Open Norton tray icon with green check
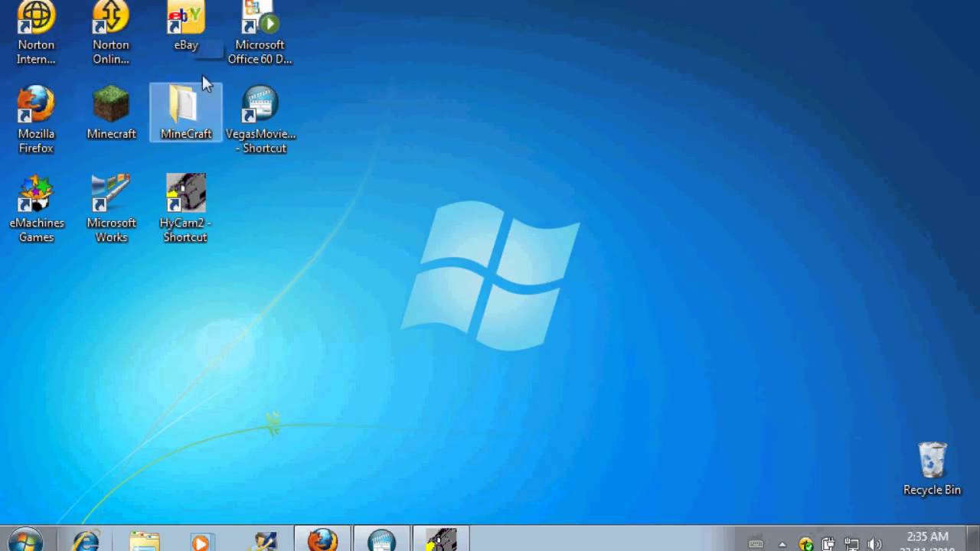The image size is (980, 551). [x=805, y=544]
